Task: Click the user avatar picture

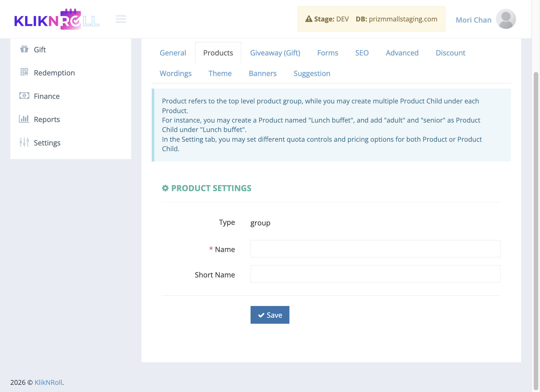Action: click(x=506, y=19)
